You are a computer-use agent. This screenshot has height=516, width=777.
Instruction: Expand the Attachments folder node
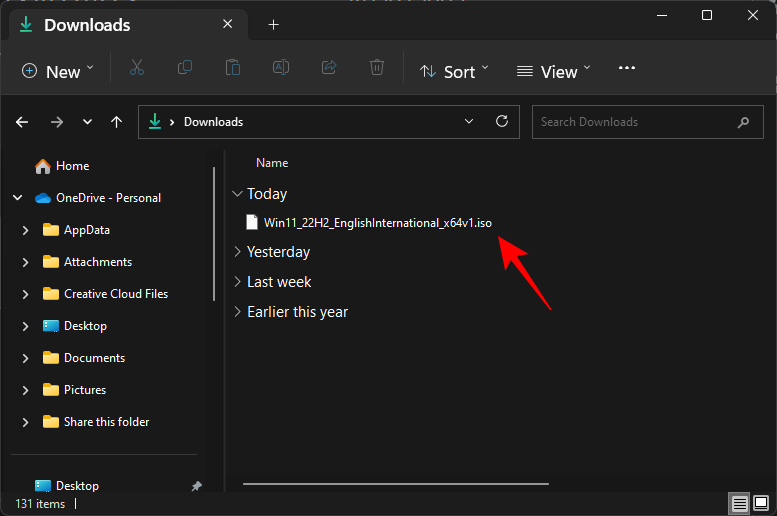coord(25,262)
